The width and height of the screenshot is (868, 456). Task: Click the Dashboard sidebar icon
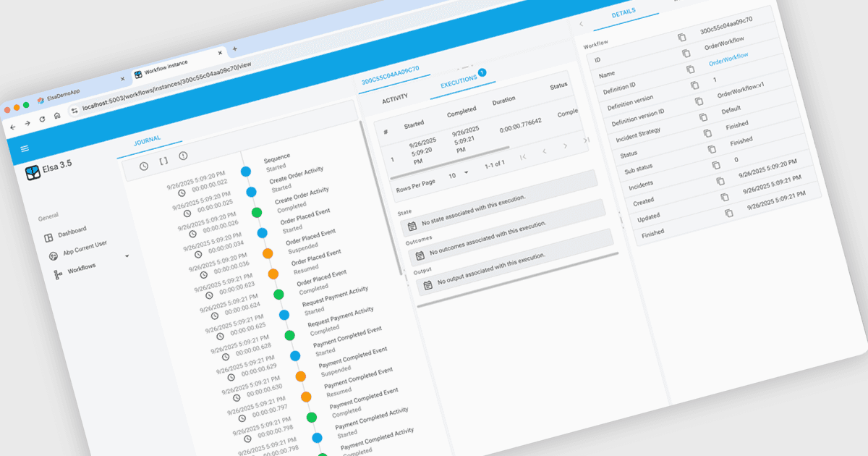tap(48, 237)
